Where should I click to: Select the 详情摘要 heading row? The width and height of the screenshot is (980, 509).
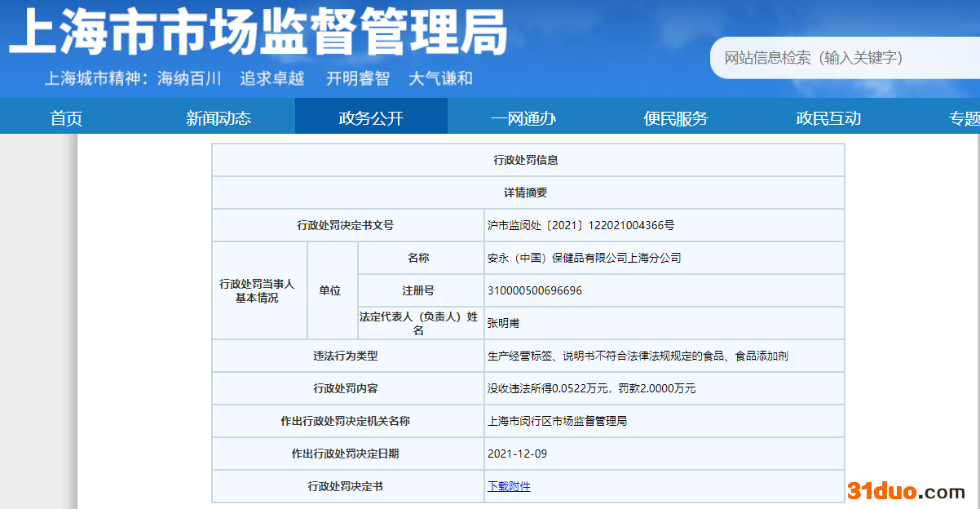(526, 193)
